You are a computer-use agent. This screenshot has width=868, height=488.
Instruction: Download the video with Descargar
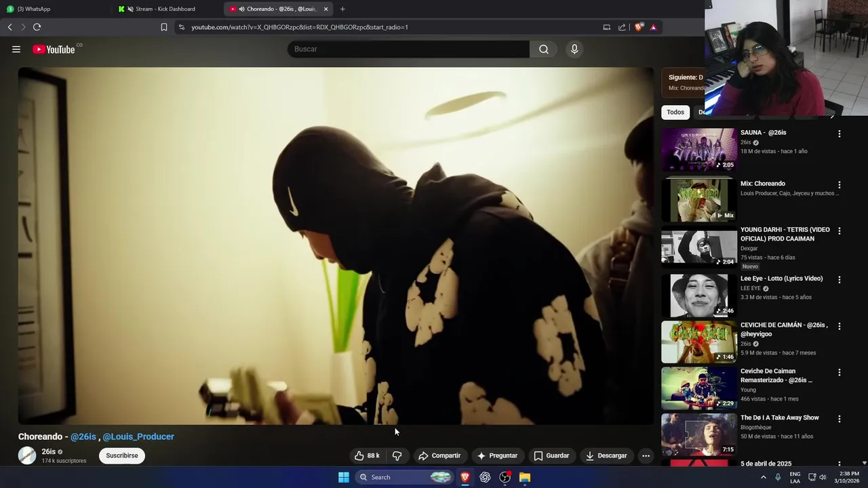point(606,455)
